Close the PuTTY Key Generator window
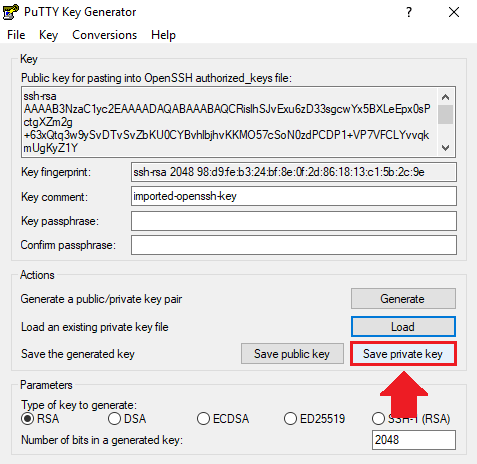The height and width of the screenshot is (464, 477). coord(454,12)
